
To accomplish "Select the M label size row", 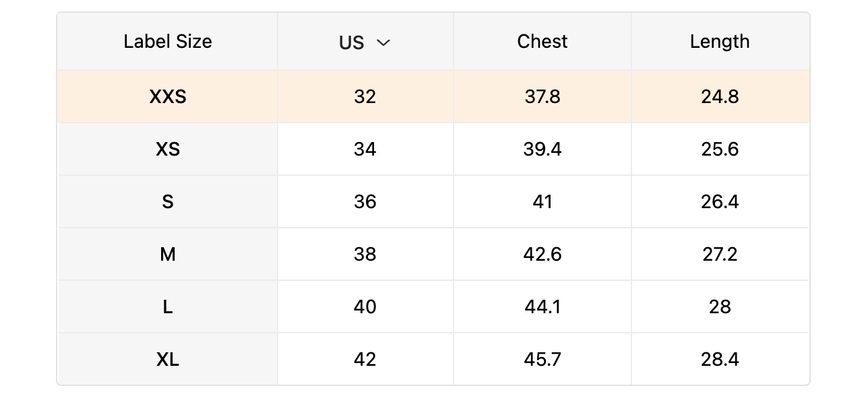I will pos(168,255).
